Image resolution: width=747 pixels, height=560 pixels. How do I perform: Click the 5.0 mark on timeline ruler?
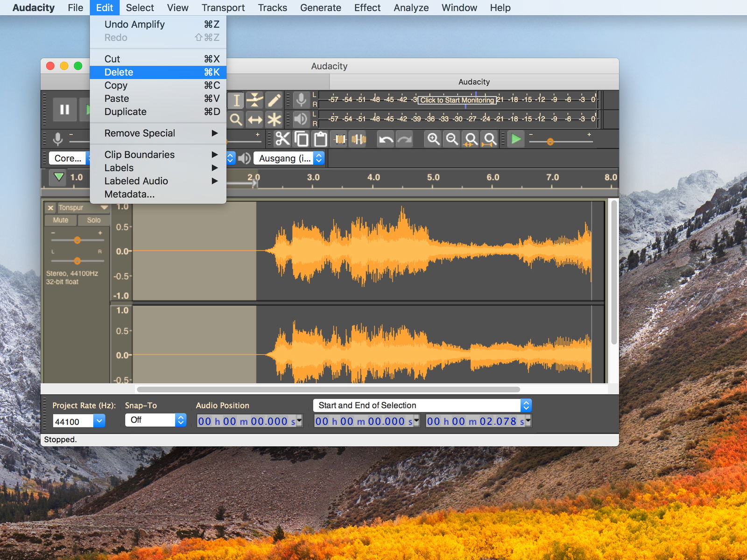433,177
